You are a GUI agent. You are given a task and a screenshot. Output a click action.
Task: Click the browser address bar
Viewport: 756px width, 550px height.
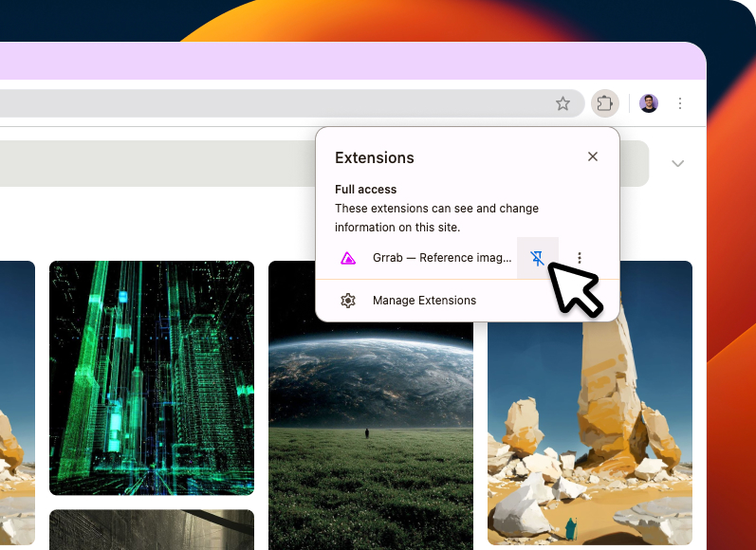(292, 103)
